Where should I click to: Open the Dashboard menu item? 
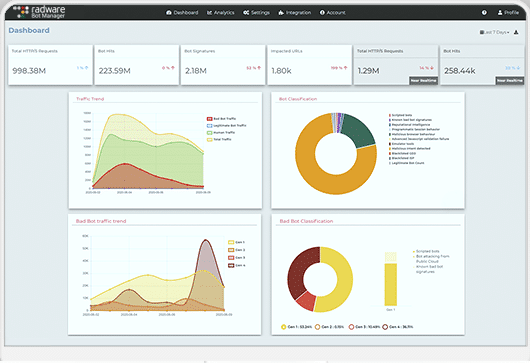pyautogui.click(x=182, y=13)
